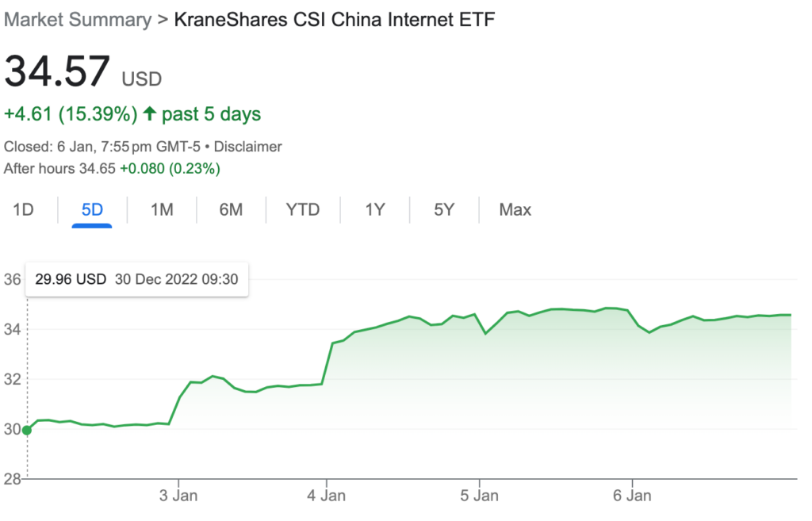The width and height of the screenshot is (812, 521).
Task: Select the 5D time range tab
Action: 92,210
